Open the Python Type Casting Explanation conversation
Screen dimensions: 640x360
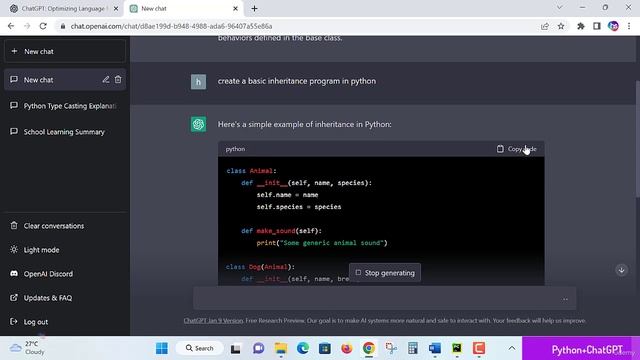(x=65, y=106)
